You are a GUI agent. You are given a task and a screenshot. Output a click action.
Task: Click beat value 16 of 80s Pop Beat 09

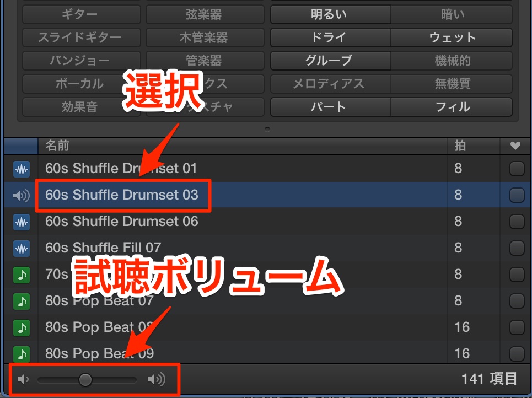pos(462,354)
